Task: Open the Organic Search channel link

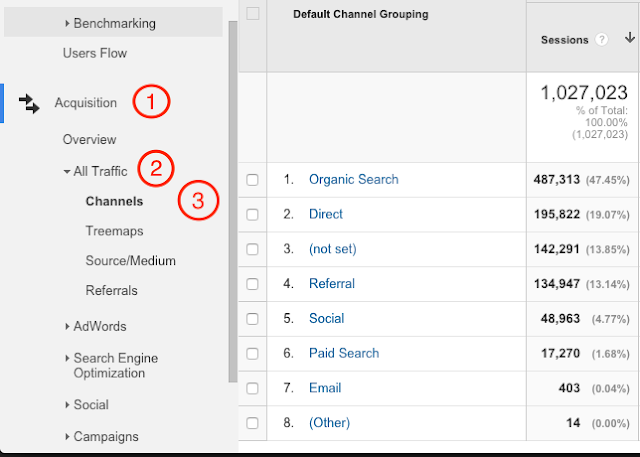Action: [x=353, y=180]
